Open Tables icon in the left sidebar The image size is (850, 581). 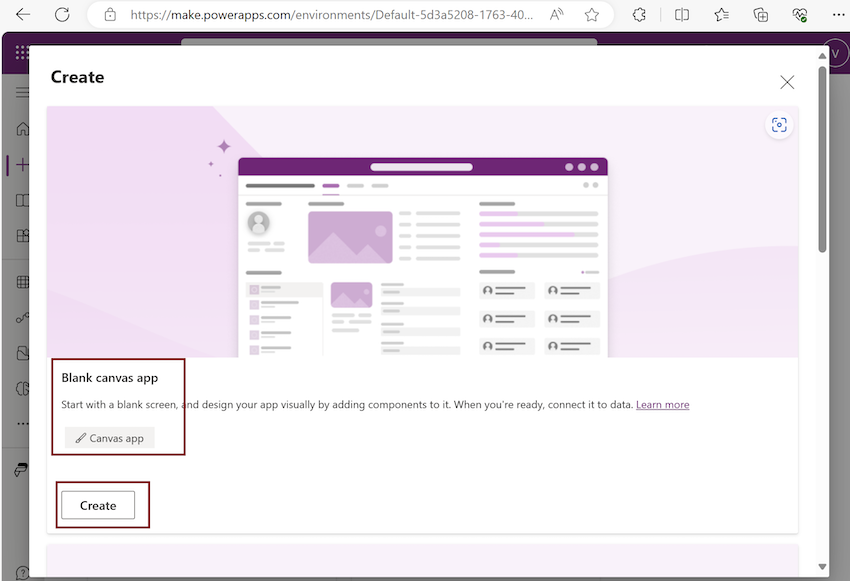tap(22, 282)
